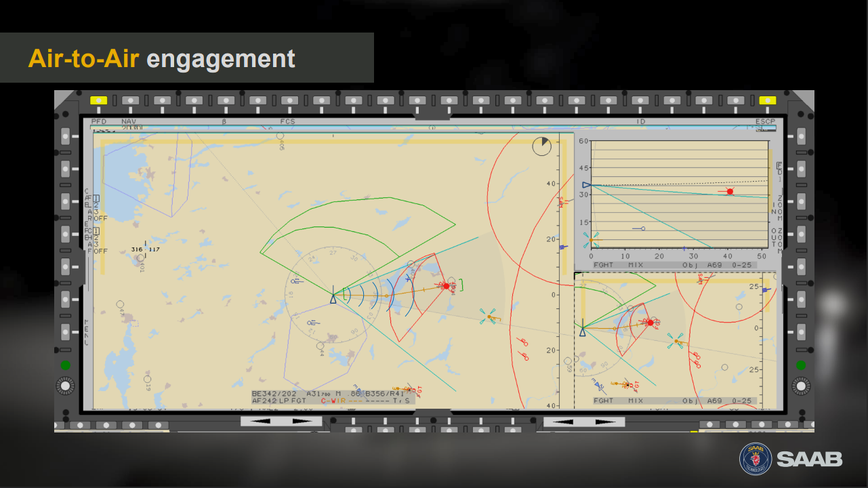The image size is (868, 488).
Task: Select the ESCP menu label
Action: click(x=765, y=122)
